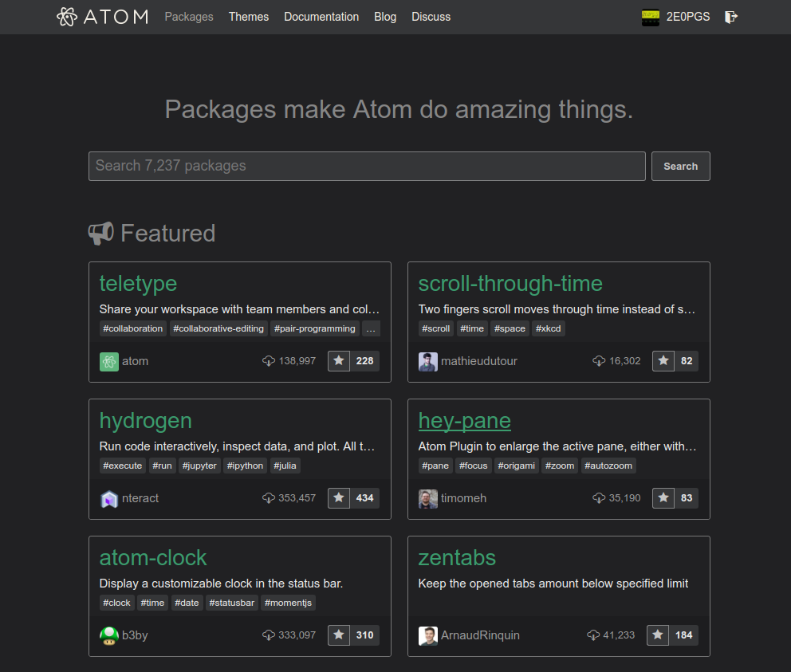Click zentabs' 184 star count
The width and height of the screenshot is (791, 672).
[x=684, y=635]
